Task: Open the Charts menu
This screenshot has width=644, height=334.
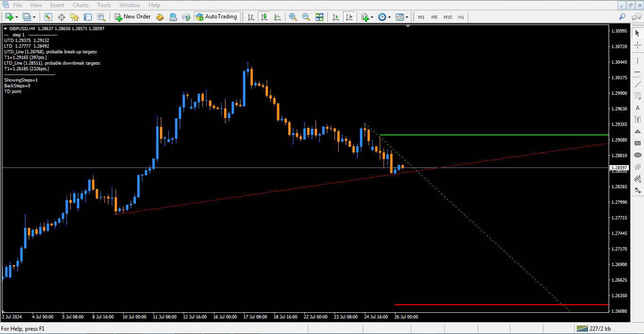Action: (x=81, y=5)
